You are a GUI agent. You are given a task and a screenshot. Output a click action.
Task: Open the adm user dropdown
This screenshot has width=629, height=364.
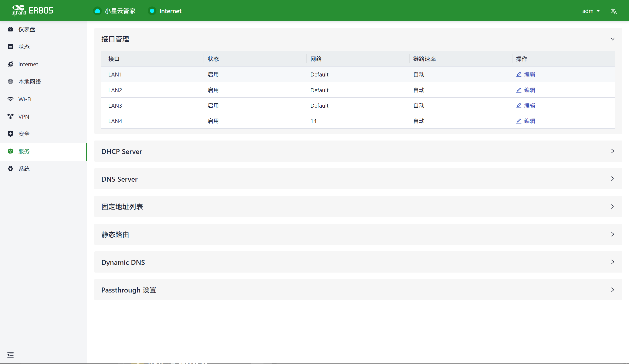pyautogui.click(x=591, y=11)
